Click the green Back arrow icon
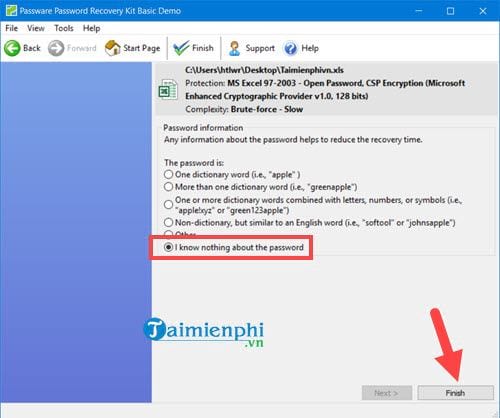Image resolution: width=500 pixels, height=418 pixels. [12, 48]
